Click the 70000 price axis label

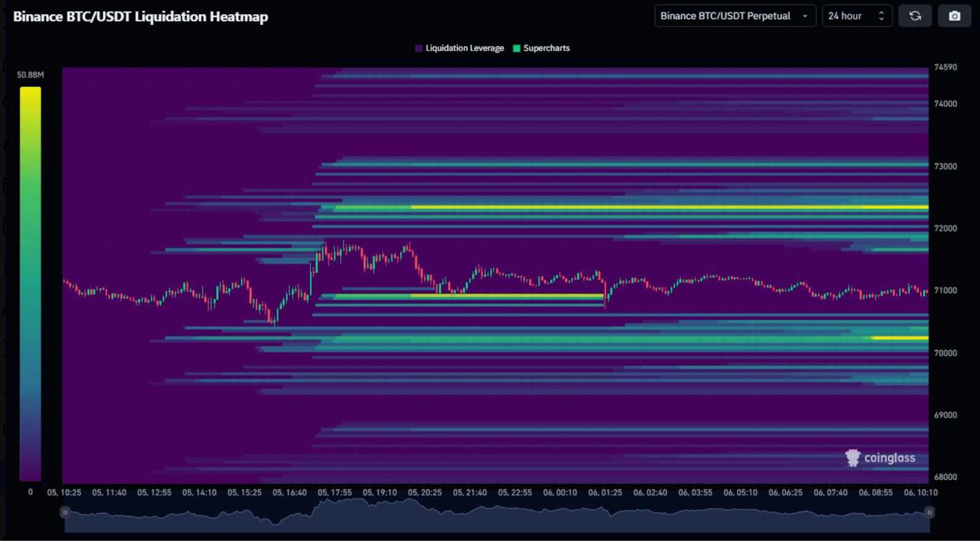945,353
